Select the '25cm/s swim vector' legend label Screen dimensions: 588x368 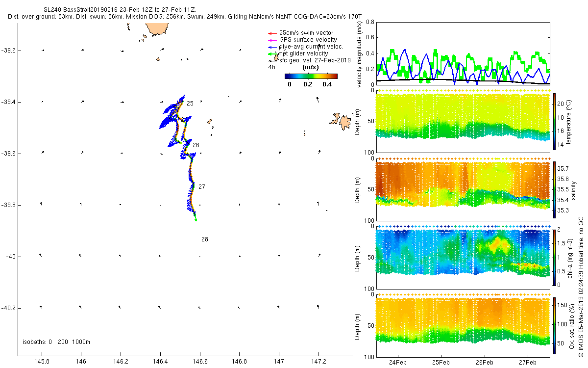click(x=306, y=33)
